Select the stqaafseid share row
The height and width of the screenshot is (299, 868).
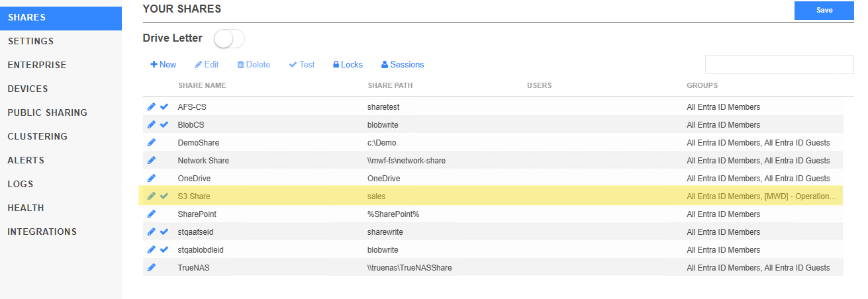493,232
